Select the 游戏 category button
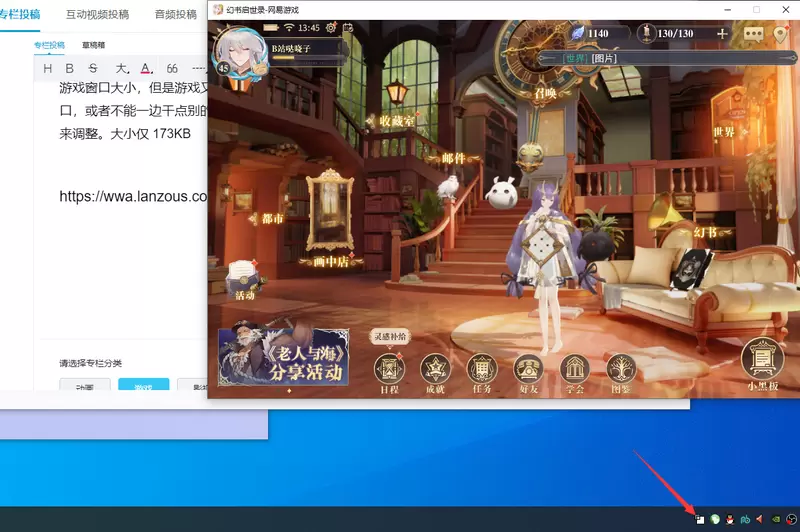Image resolution: width=800 pixels, height=532 pixels. tap(143, 385)
